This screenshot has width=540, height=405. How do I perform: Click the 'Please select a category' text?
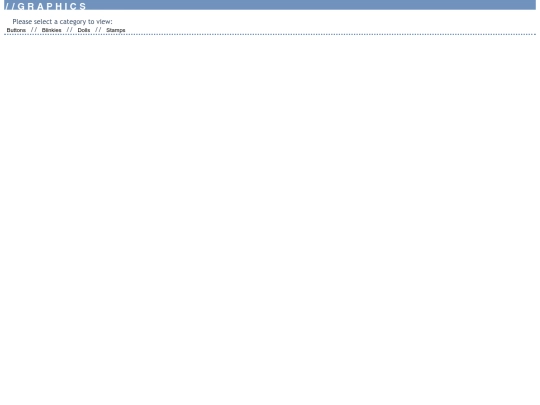coord(62,22)
